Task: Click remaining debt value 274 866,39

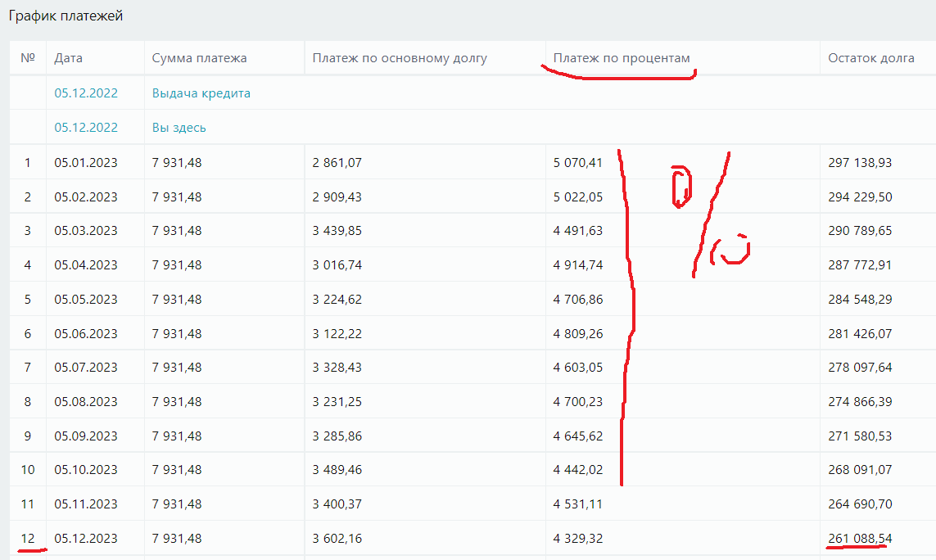Action: pos(860,402)
